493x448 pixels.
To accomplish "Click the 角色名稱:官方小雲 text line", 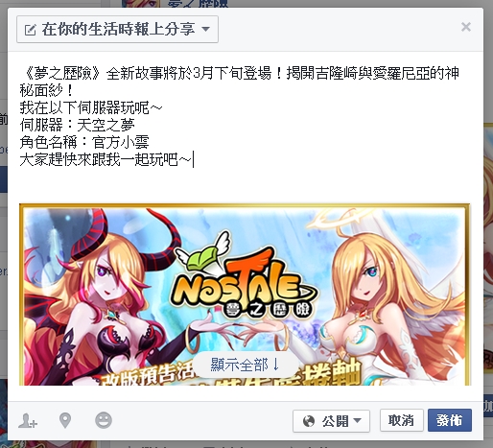I will pyautogui.click(x=84, y=142).
